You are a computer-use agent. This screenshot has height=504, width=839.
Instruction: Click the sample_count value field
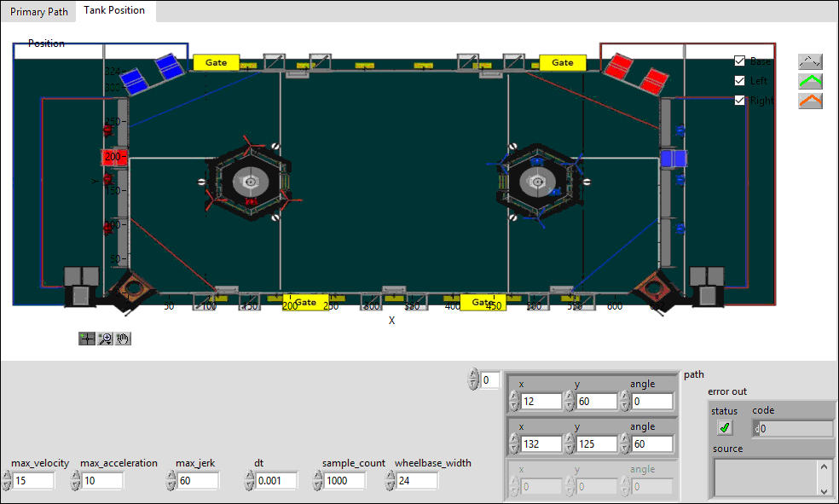(x=344, y=481)
